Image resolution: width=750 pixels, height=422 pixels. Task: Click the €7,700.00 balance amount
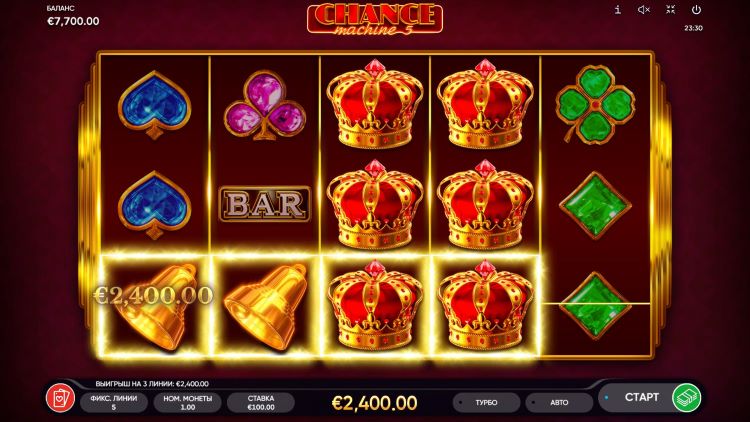point(73,21)
